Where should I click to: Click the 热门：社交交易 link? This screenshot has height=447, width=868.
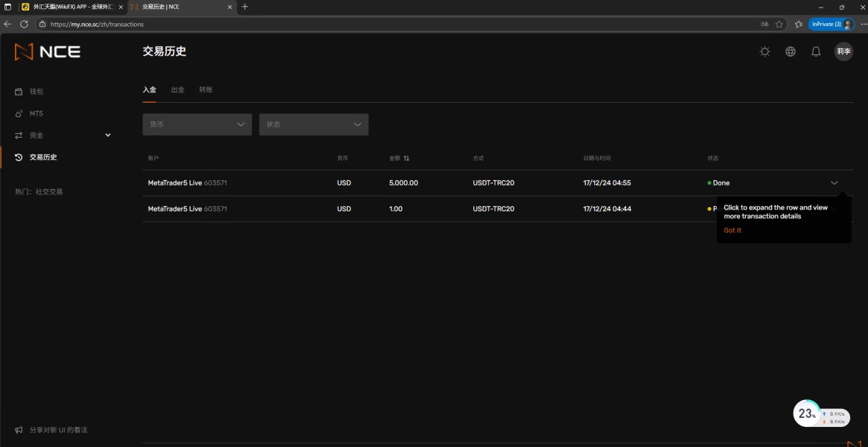click(39, 191)
